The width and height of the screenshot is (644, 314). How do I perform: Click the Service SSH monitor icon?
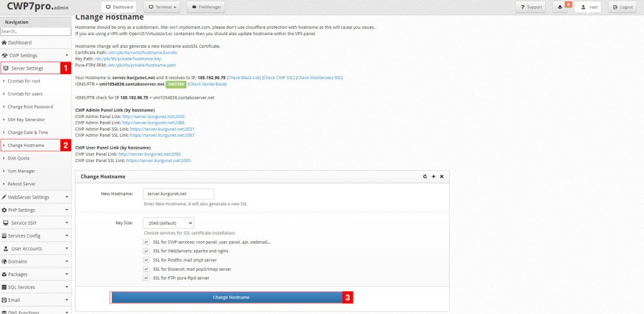[x=6, y=223]
